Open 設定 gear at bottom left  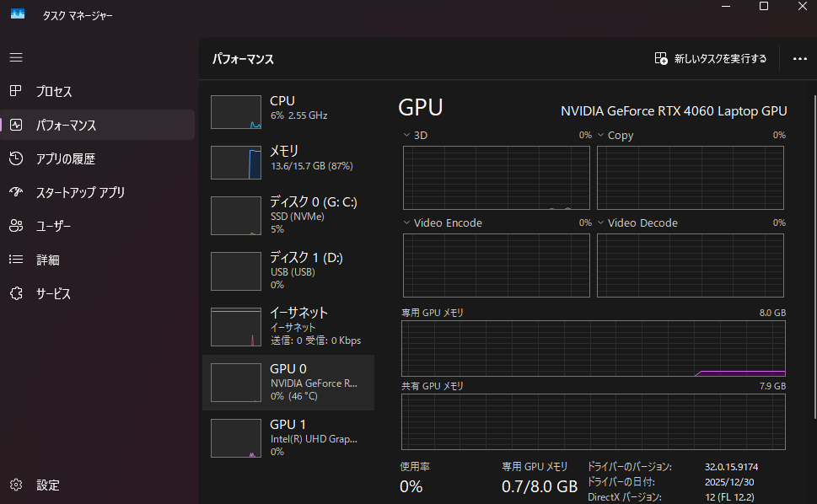(x=16, y=485)
